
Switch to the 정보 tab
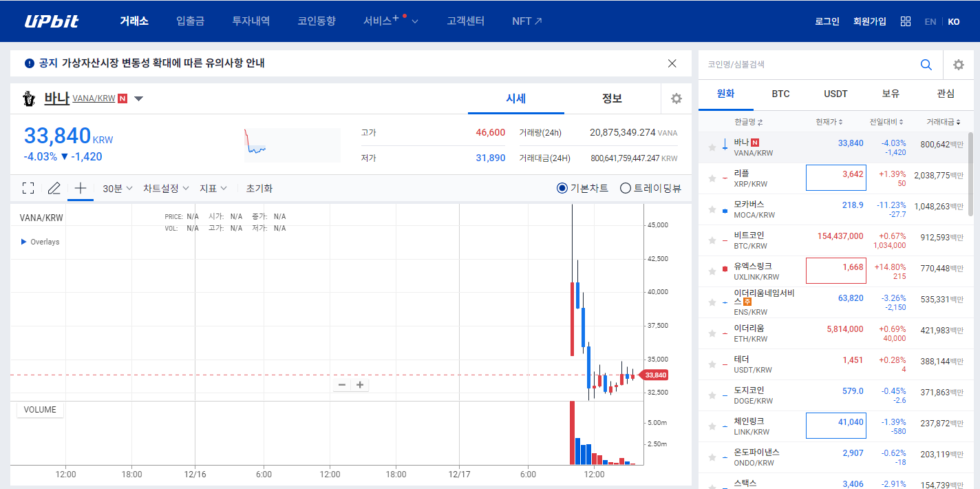point(612,98)
